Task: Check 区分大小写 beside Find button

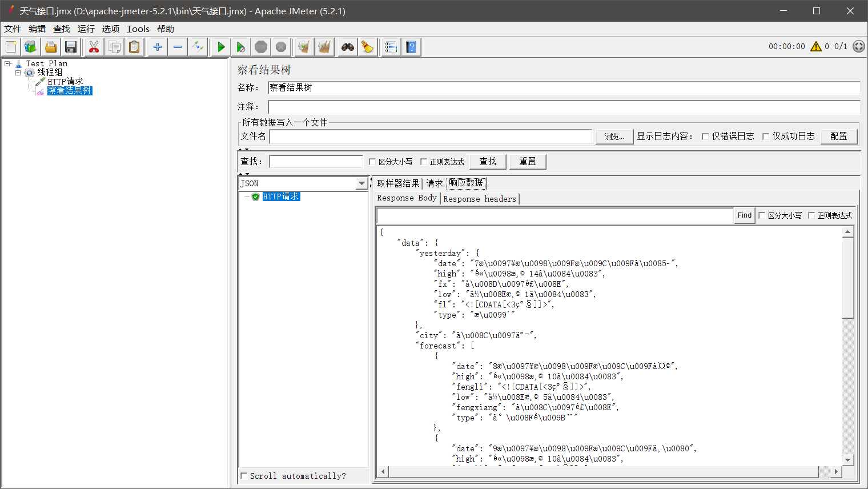Action: [x=762, y=215]
